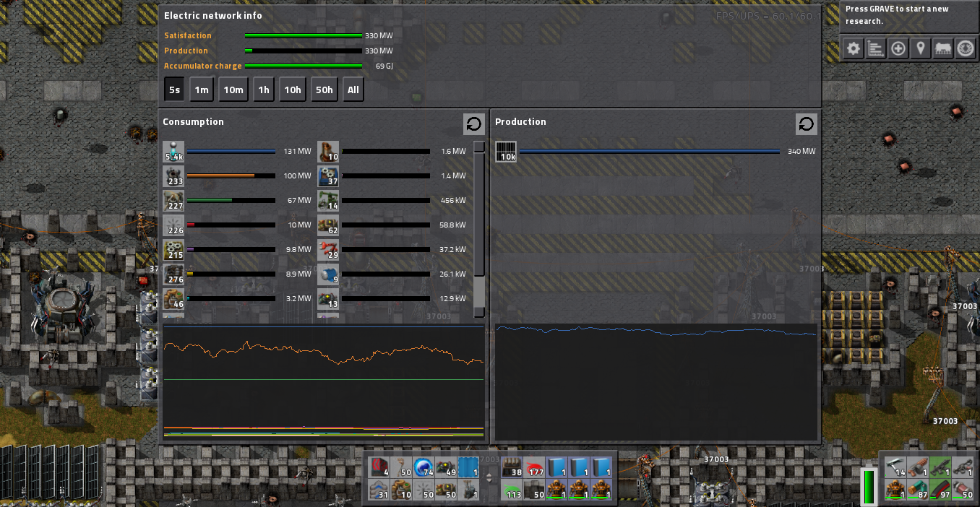Click the pumpjack icon showing 14
980x507 pixels.
click(328, 201)
